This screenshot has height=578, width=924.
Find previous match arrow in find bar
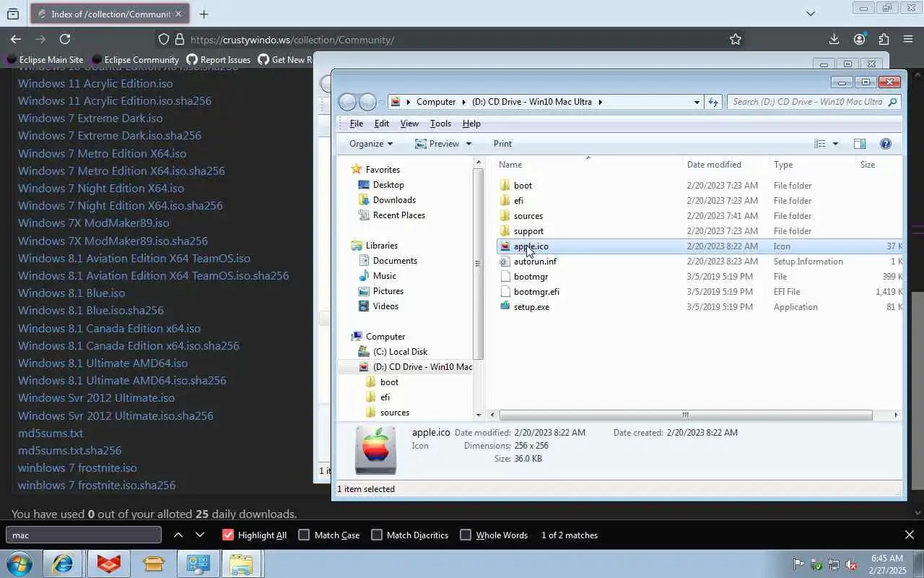coord(178,535)
